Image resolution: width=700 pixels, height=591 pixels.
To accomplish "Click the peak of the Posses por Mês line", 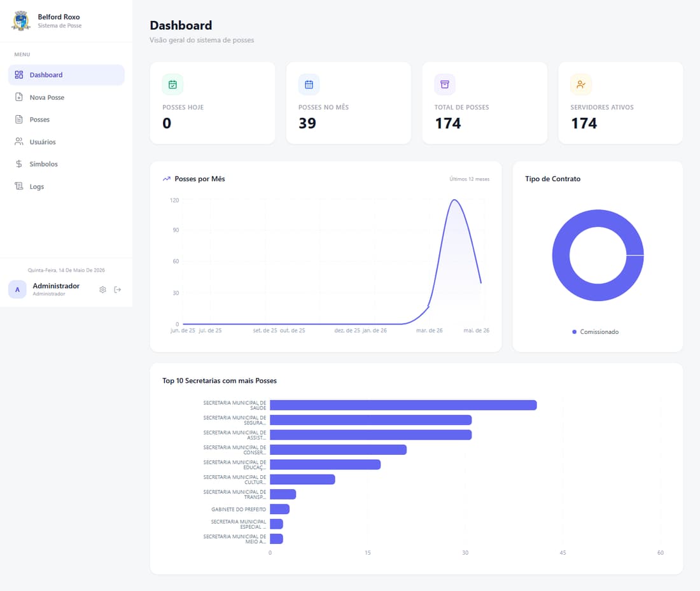I will pos(454,200).
